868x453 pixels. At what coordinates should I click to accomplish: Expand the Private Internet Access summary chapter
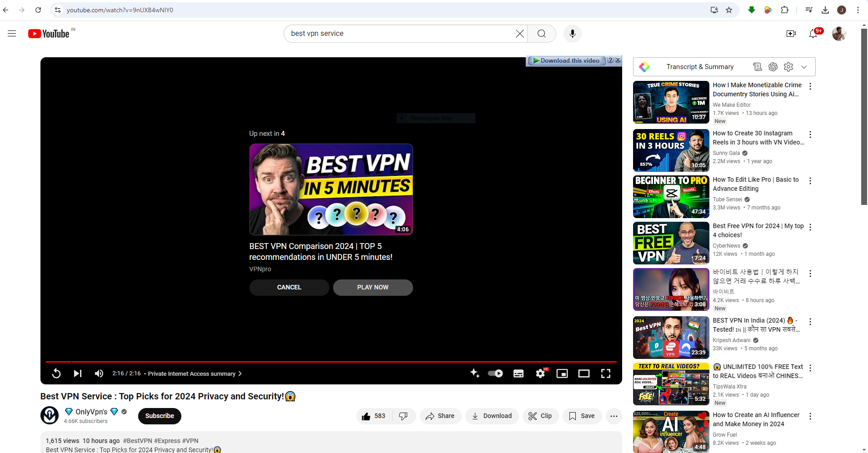[x=195, y=373]
